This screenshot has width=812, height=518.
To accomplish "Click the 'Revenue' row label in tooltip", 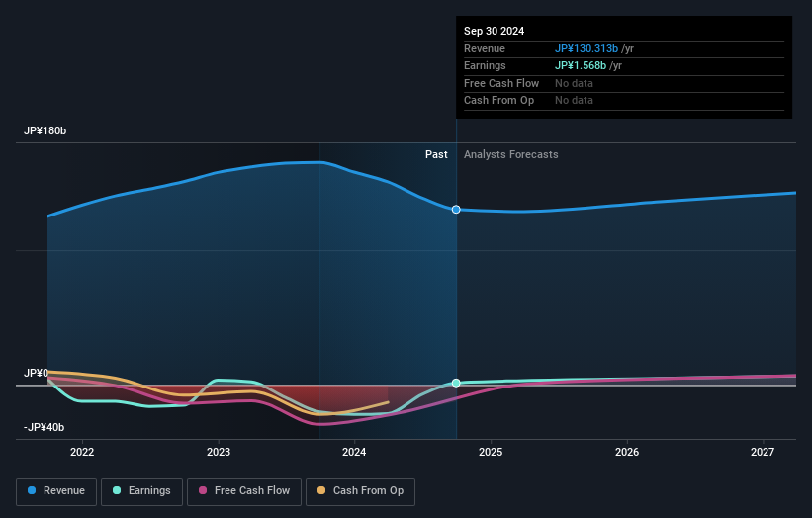I will coord(485,48).
